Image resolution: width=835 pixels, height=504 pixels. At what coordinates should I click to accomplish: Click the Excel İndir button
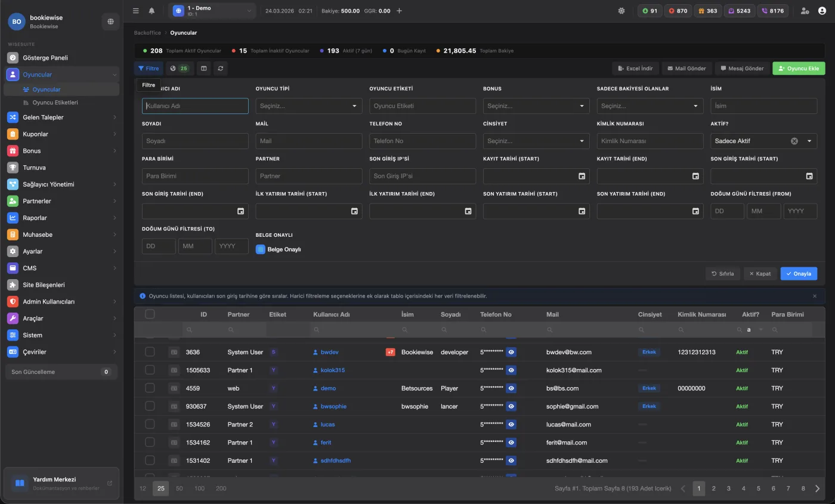tap(635, 69)
